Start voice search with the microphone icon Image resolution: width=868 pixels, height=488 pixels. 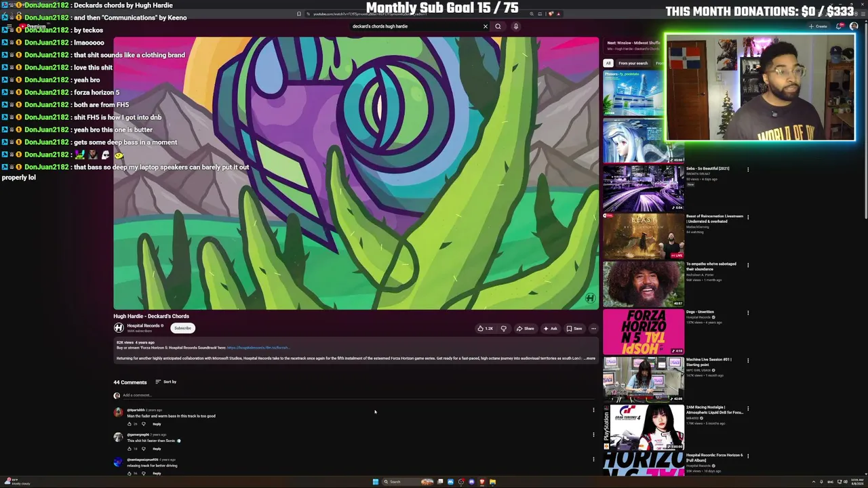coord(515,26)
